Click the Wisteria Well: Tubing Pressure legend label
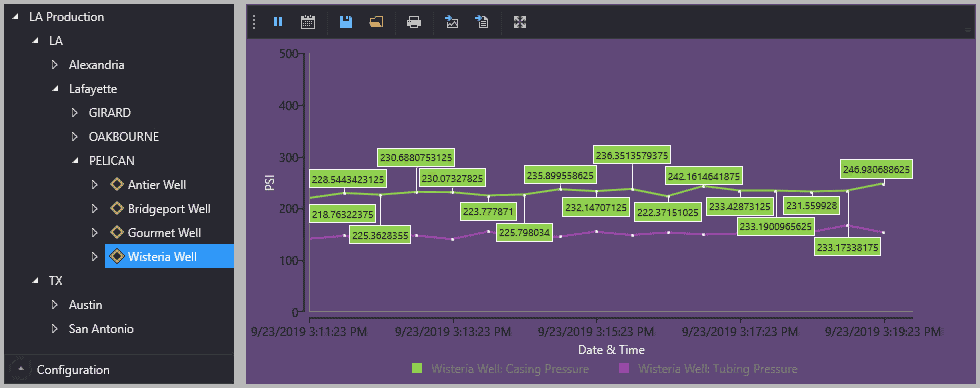Image resolution: width=980 pixels, height=388 pixels. (x=718, y=369)
